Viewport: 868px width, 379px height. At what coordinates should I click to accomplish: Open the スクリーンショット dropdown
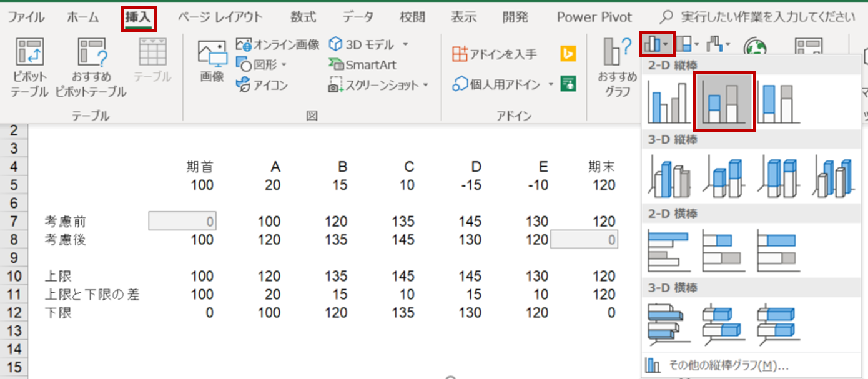point(426,85)
